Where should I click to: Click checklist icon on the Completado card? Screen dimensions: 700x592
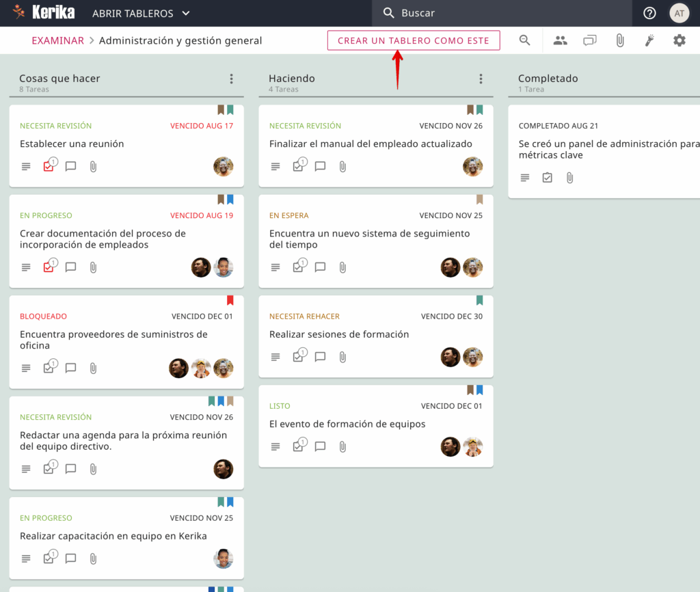(x=547, y=178)
